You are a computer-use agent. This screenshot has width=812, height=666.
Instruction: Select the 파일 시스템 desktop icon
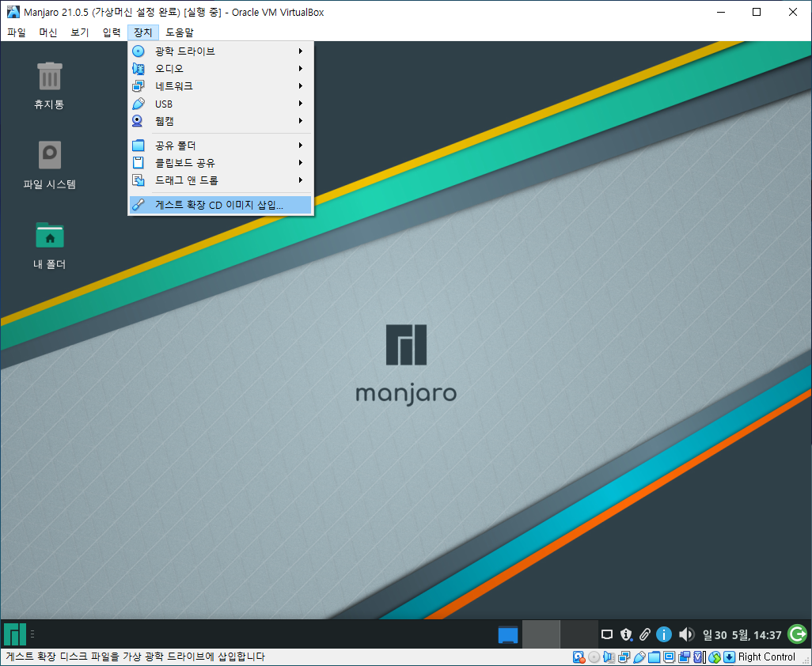(x=49, y=165)
